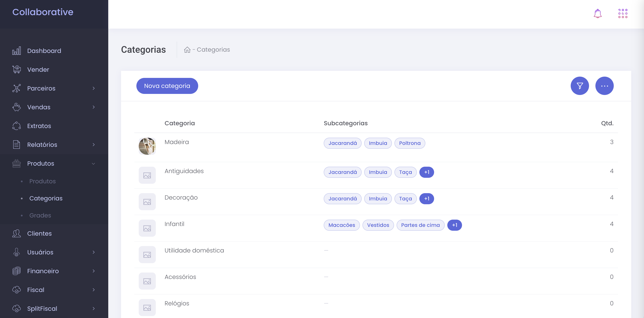Screen dimensions: 644x318
Task: Expand the Parceiros submenu chevron
Action: click(x=94, y=88)
